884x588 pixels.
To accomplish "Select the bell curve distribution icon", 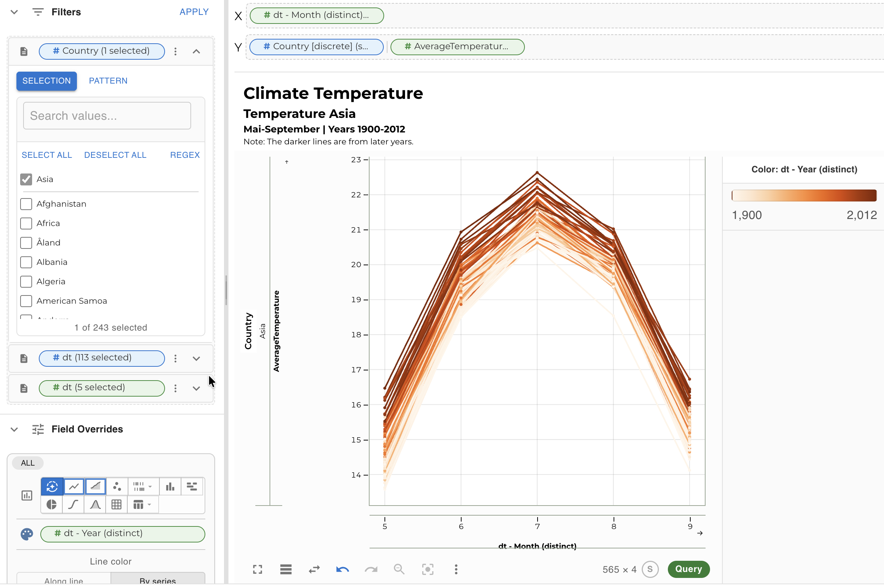I will pyautogui.click(x=95, y=505).
